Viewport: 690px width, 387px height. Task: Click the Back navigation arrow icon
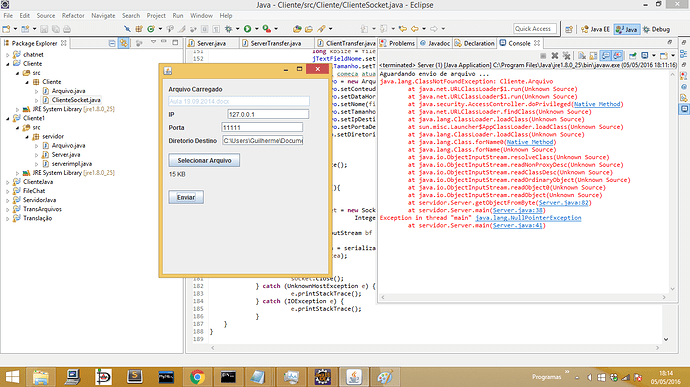click(415, 29)
